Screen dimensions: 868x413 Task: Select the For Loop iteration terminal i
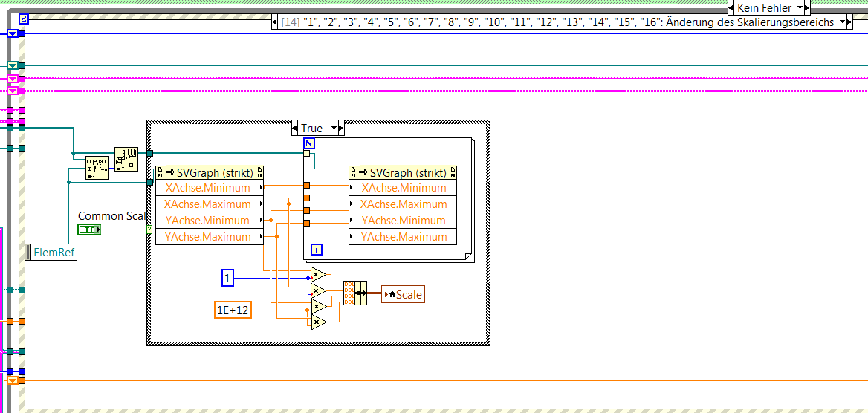click(x=317, y=250)
